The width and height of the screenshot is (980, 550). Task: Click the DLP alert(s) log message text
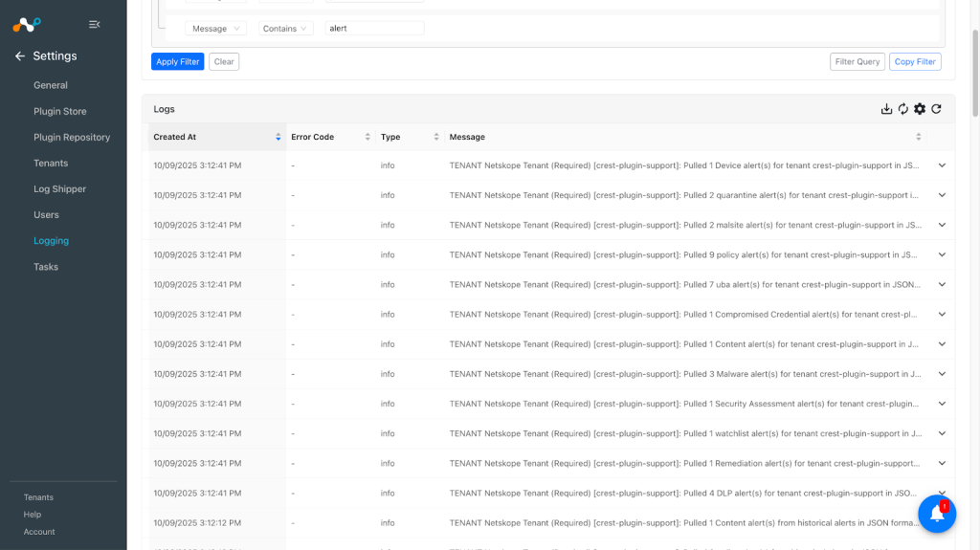click(x=683, y=494)
